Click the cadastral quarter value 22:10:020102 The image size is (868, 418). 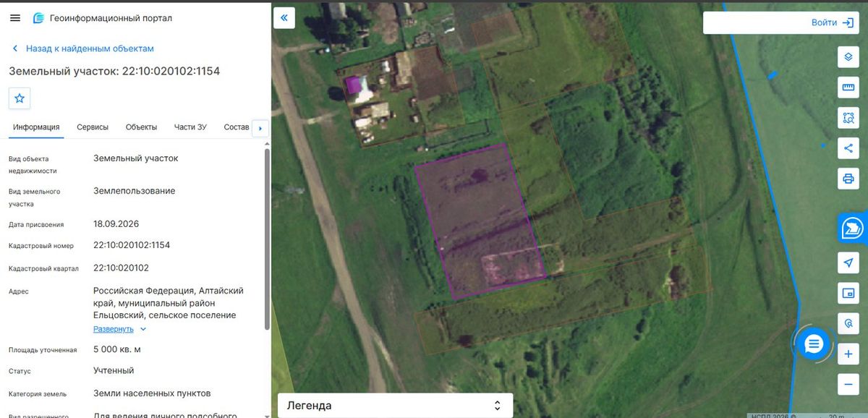coord(121,268)
